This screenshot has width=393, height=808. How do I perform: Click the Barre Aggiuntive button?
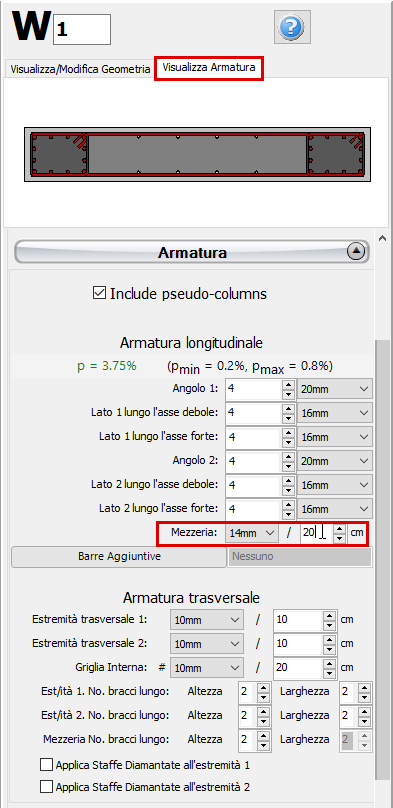tap(118, 557)
